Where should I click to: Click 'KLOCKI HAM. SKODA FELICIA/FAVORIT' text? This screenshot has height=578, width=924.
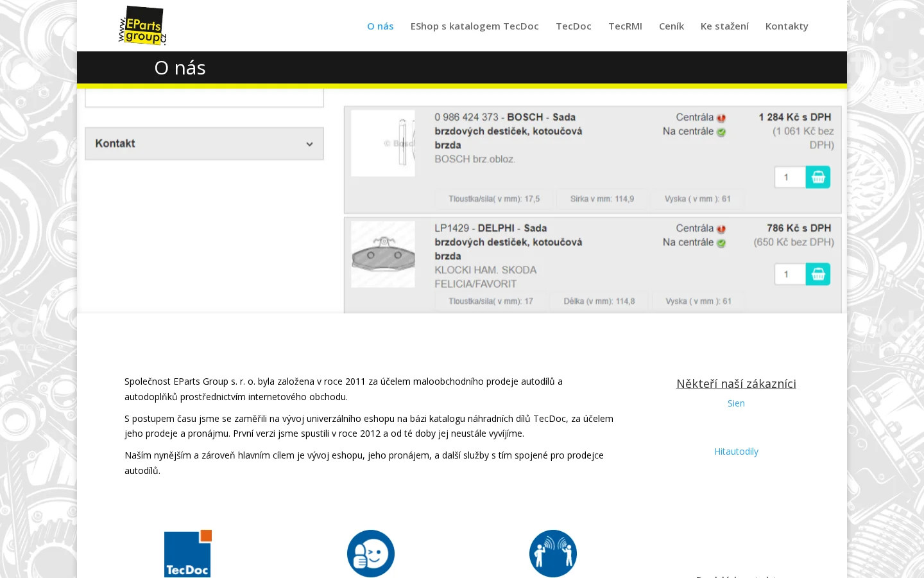[x=486, y=277]
